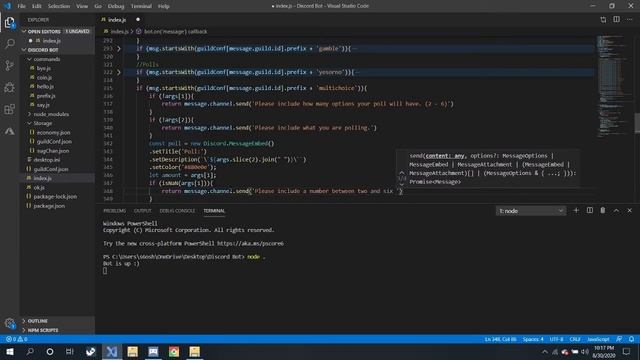
Task: Click the compare changes icon in editor toolbar
Action: point(603,20)
